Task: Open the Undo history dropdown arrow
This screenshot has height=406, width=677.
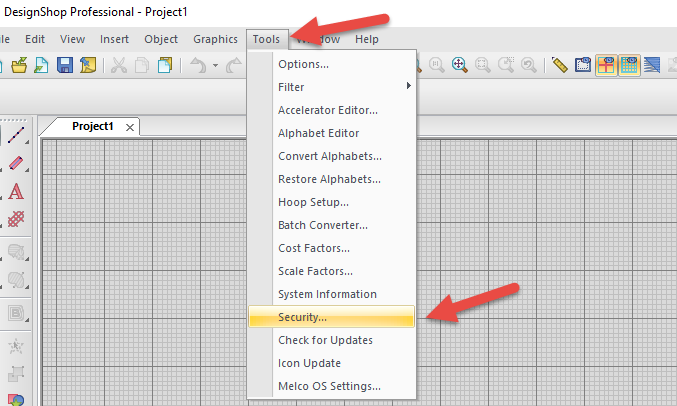Action: (215, 66)
